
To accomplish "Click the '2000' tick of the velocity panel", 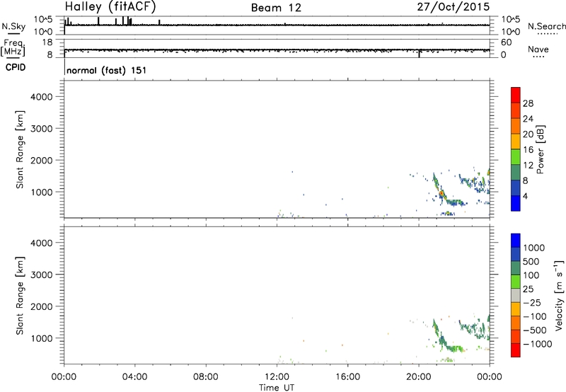I will click(x=42, y=306).
